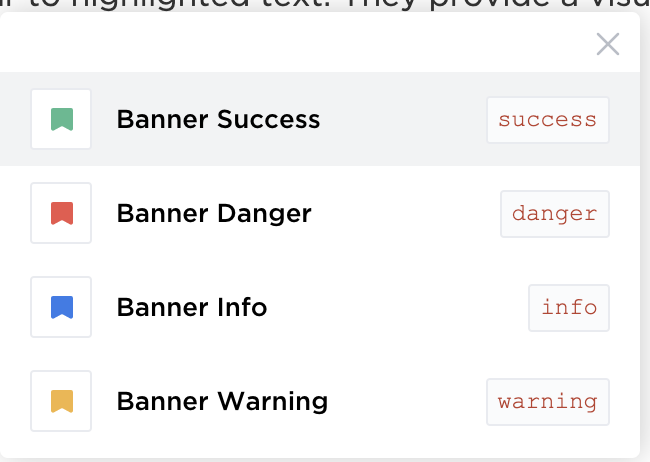Viewport: 650px width, 462px height.
Task: Click the blue Banner Info bookmark icon
Action: tap(62, 307)
